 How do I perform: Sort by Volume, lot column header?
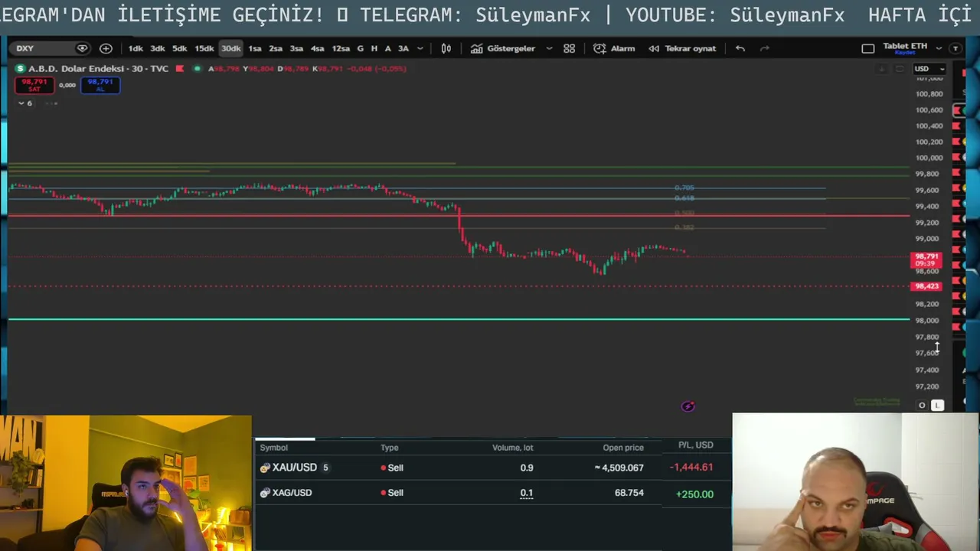[x=512, y=448]
